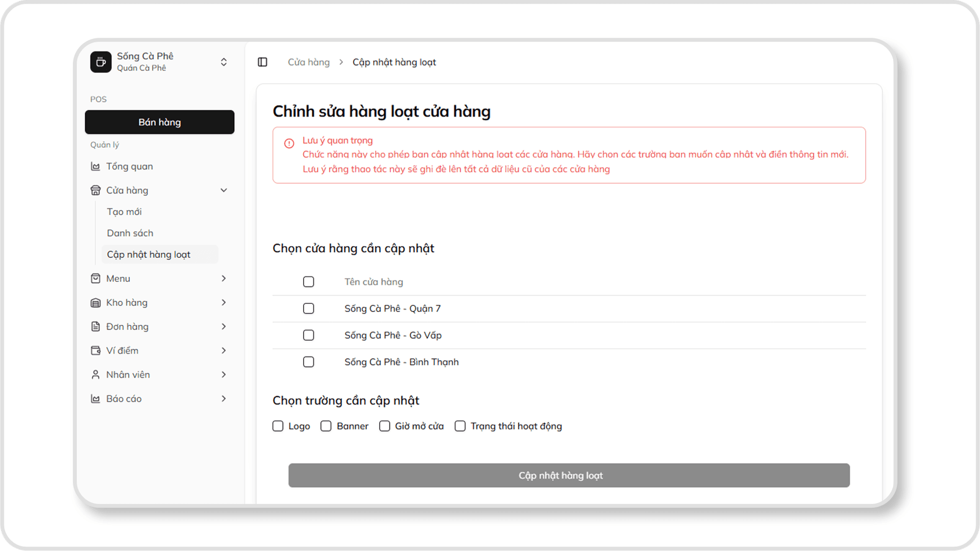Collapse the Cửa hàng submenu chevron

coord(224,190)
